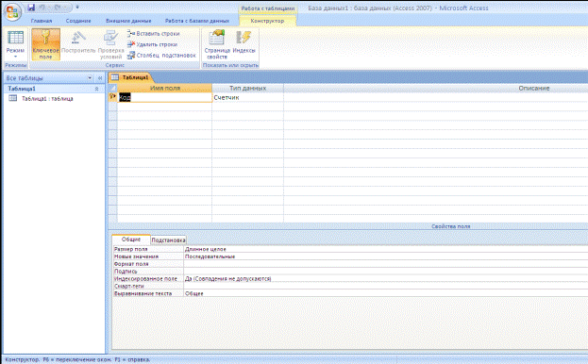Open the Индексы indexes window

point(244,41)
